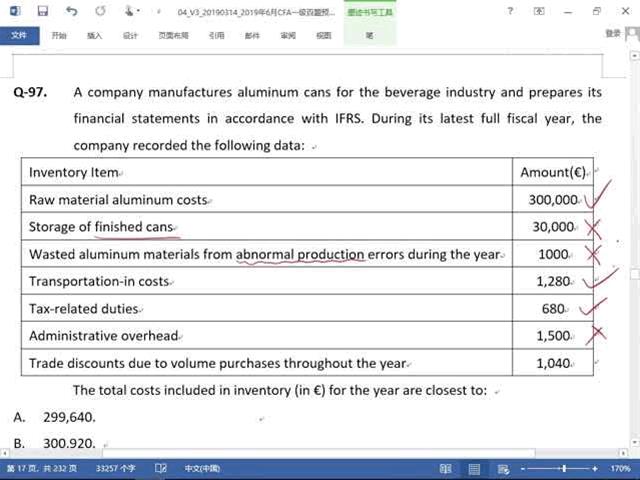Switch to the 审阅 (Review) tab
The image size is (640, 480).
coord(288,36)
